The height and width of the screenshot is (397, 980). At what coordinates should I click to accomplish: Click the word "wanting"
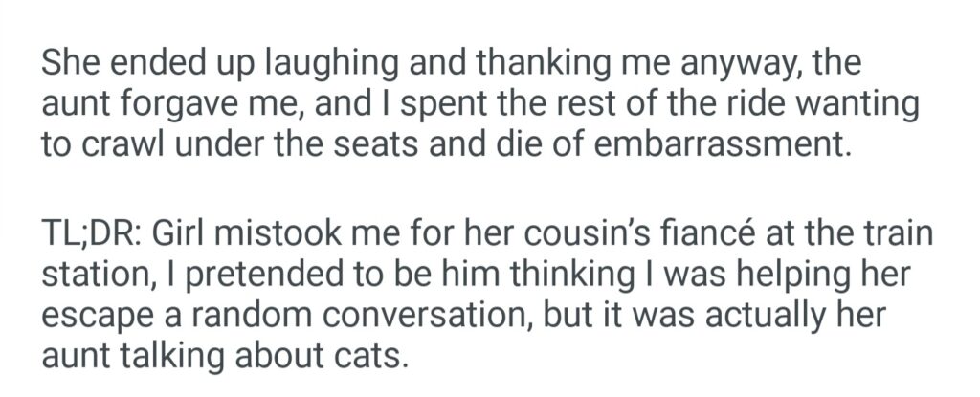(866, 104)
